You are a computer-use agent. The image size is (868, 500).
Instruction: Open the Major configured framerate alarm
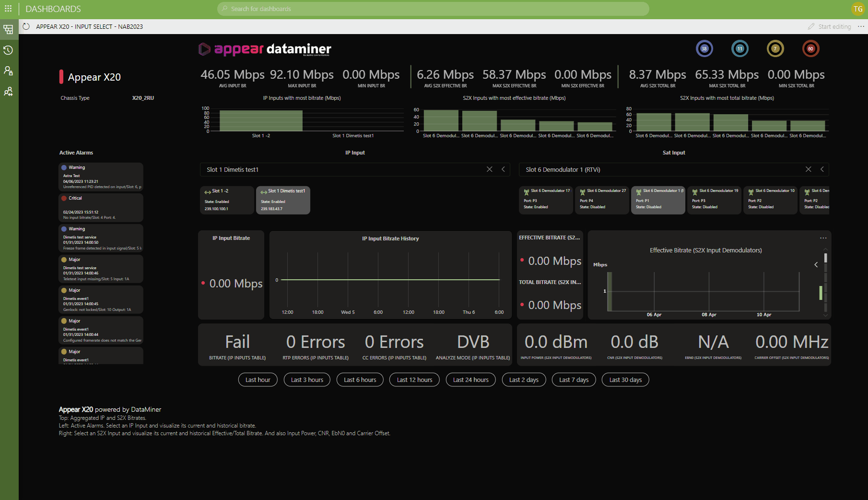[101, 331]
